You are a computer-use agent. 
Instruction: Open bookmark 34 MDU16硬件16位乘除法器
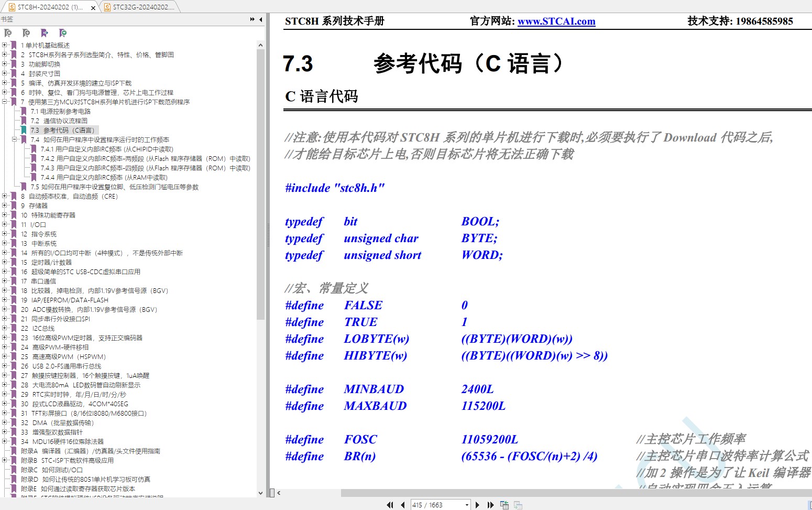point(62,441)
